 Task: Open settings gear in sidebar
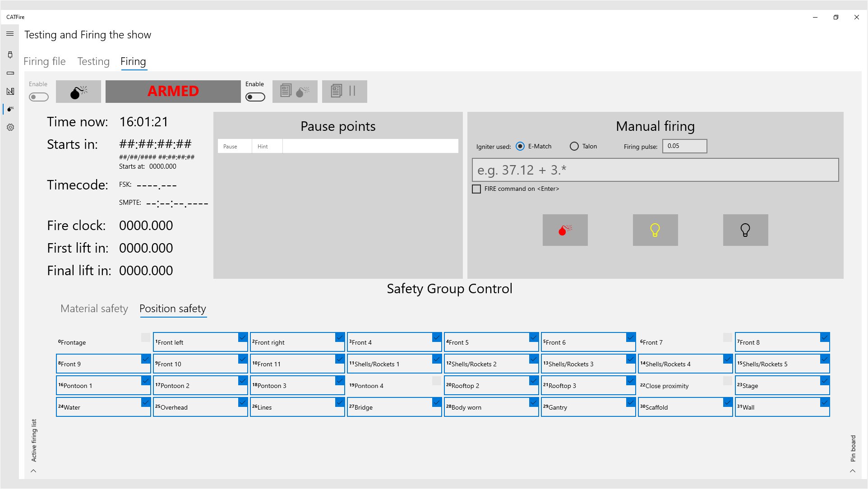(x=10, y=127)
